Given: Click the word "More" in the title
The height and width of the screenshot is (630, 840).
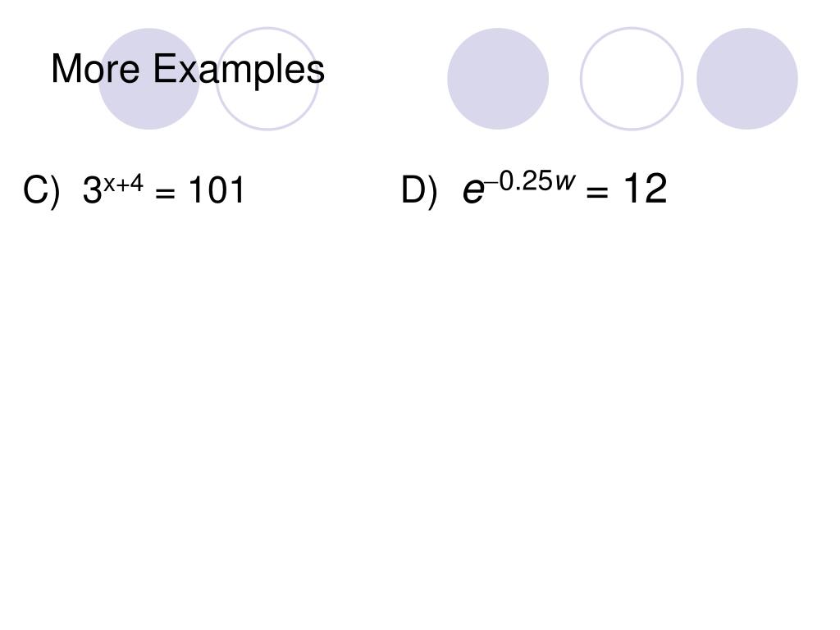Looking at the screenshot, I should click(x=95, y=69).
